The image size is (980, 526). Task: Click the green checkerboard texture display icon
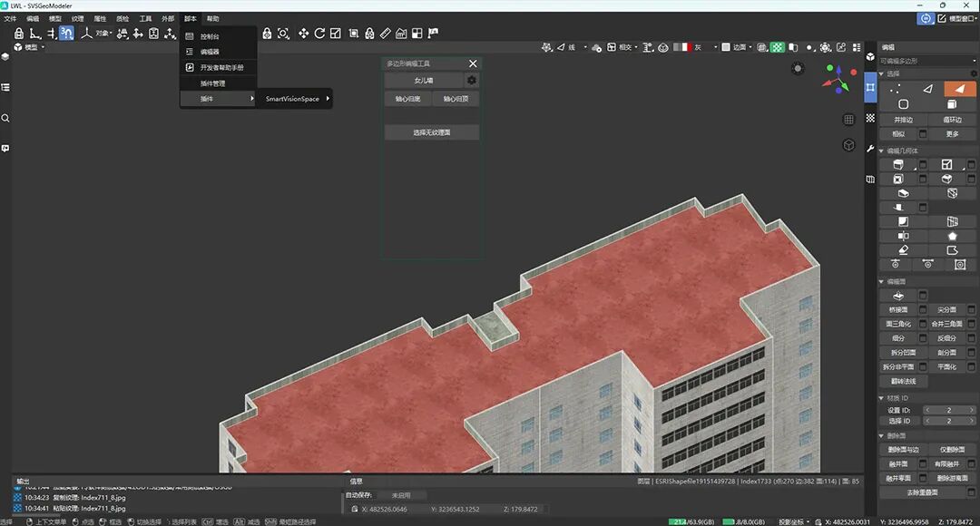pyautogui.click(x=778, y=47)
